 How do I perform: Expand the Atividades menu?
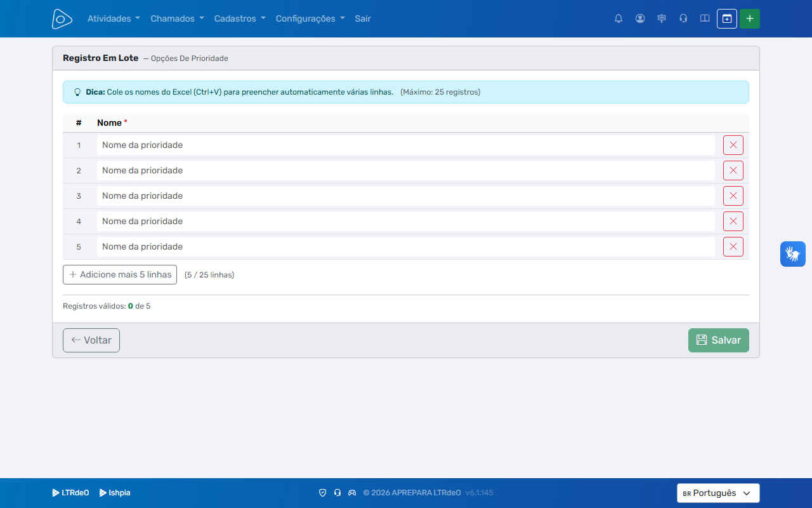tap(114, 18)
